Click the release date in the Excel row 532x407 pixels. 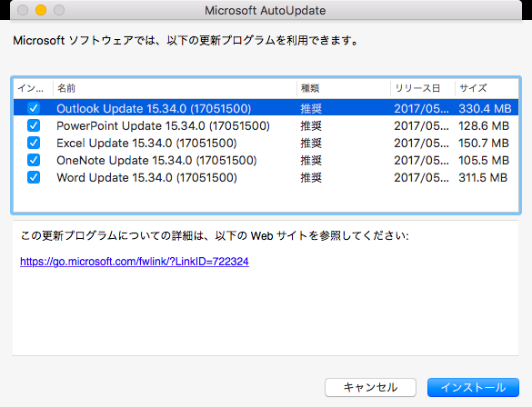pos(421,143)
